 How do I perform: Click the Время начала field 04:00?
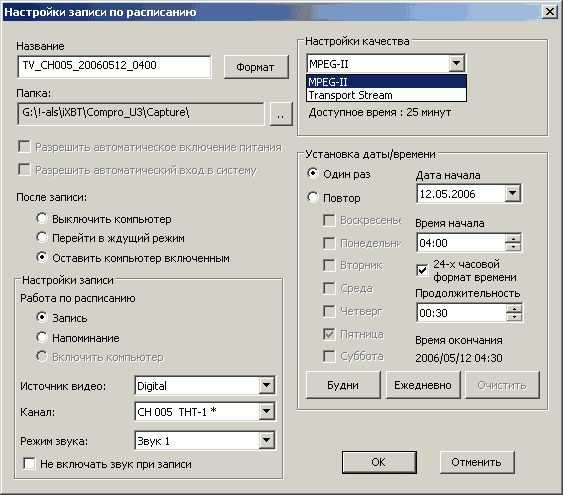pyautogui.click(x=461, y=243)
